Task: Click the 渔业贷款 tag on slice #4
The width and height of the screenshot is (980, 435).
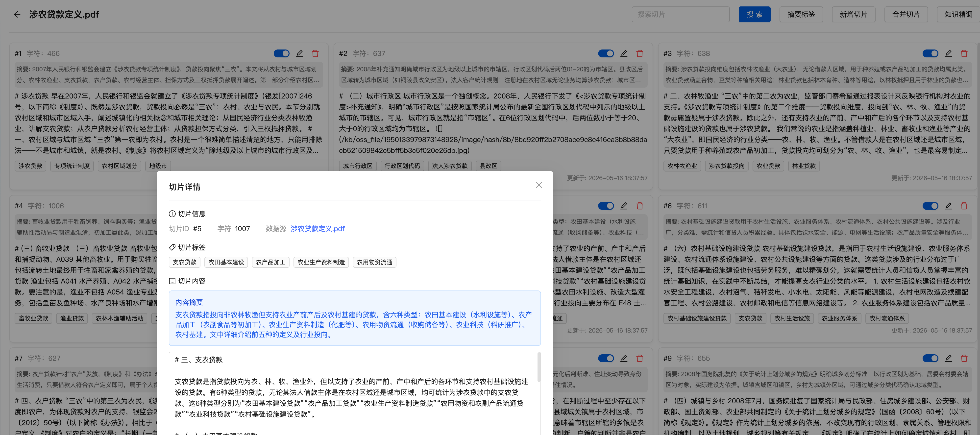Action: click(x=72, y=319)
